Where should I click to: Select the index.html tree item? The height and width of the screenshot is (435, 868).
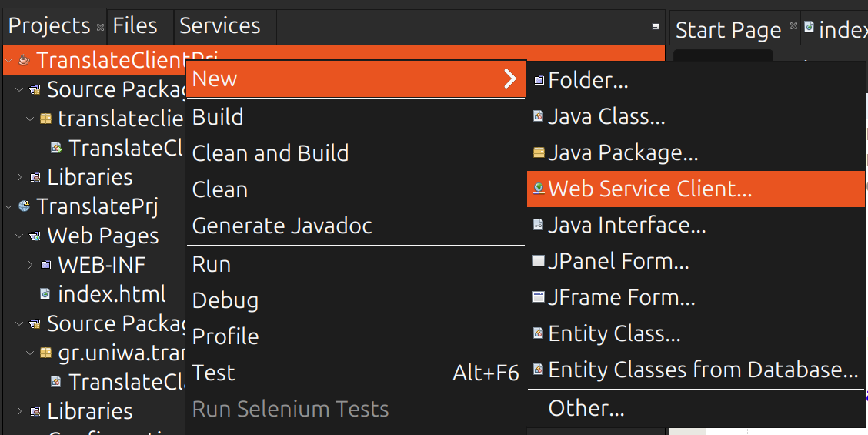tap(112, 294)
